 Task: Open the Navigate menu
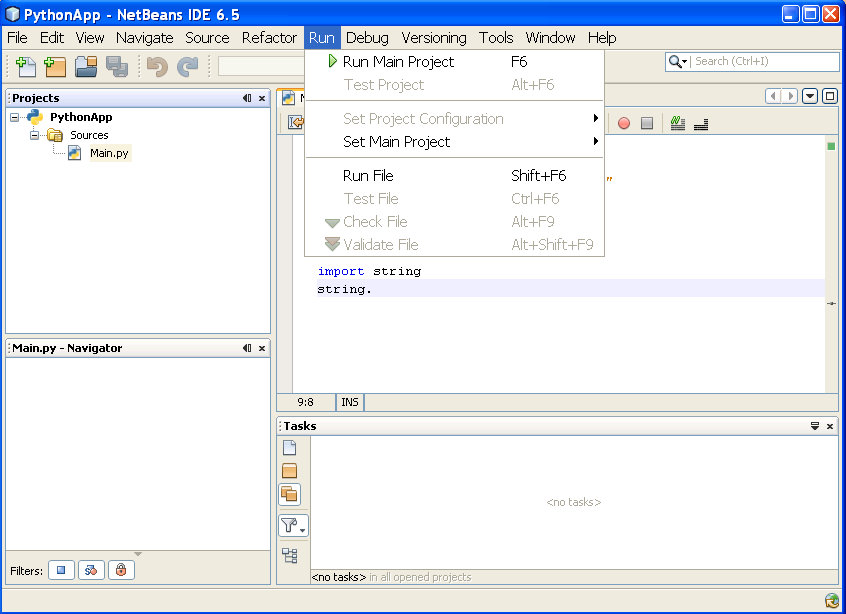click(145, 38)
